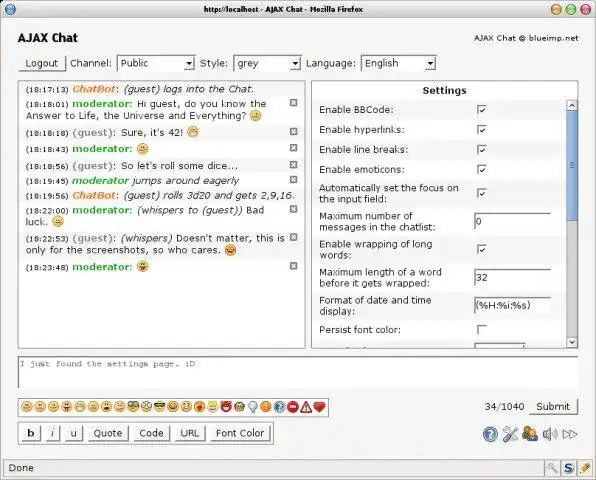Viewport: 596px width, 480px height.
Task: Click the S icon in status bar
Action: [568, 468]
